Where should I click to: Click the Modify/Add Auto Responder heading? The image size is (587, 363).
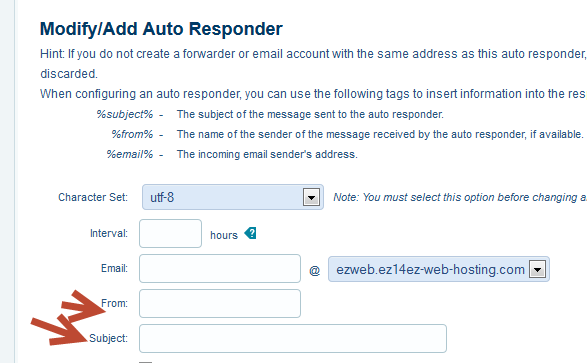click(161, 29)
